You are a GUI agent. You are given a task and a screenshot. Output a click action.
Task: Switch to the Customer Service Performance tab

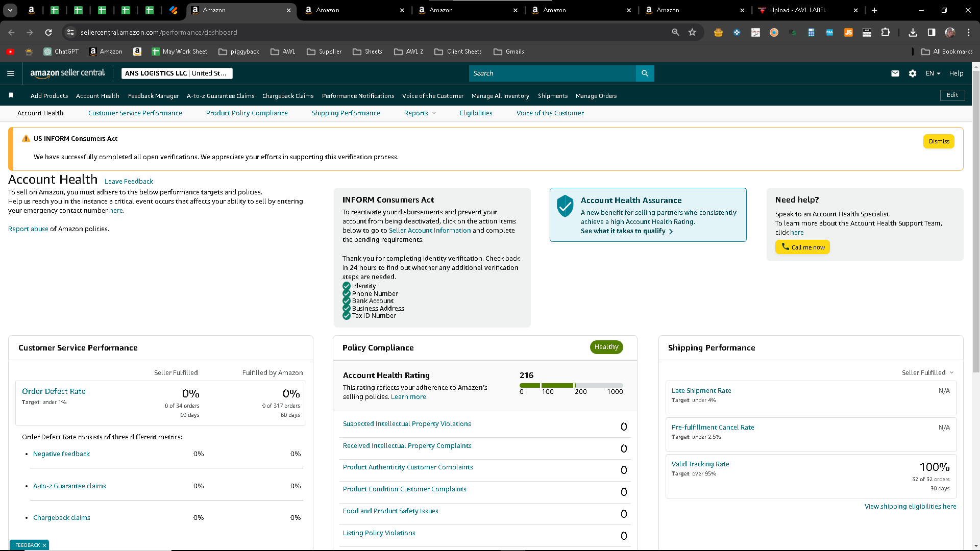click(x=135, y=113)
